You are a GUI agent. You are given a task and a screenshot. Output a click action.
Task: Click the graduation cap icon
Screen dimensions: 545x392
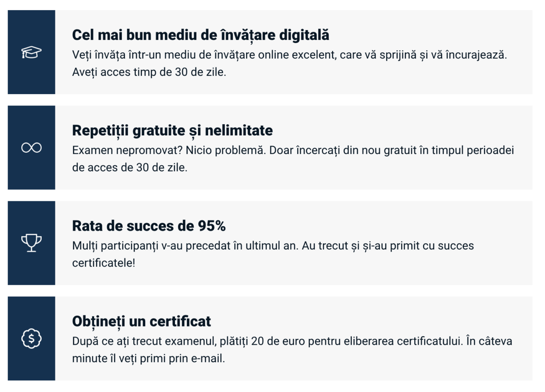(x=32, y=52)
